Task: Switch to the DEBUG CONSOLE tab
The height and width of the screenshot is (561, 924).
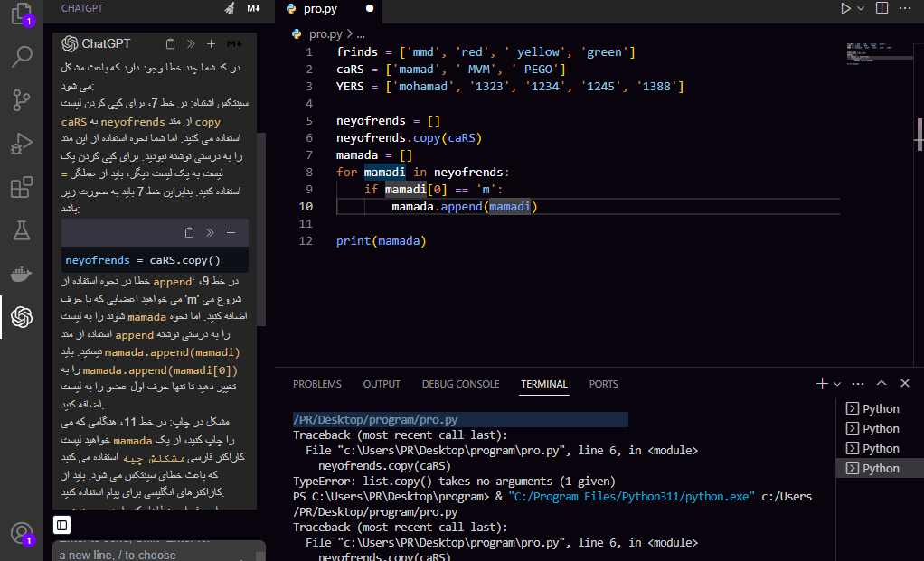Action: pos(460,384)
